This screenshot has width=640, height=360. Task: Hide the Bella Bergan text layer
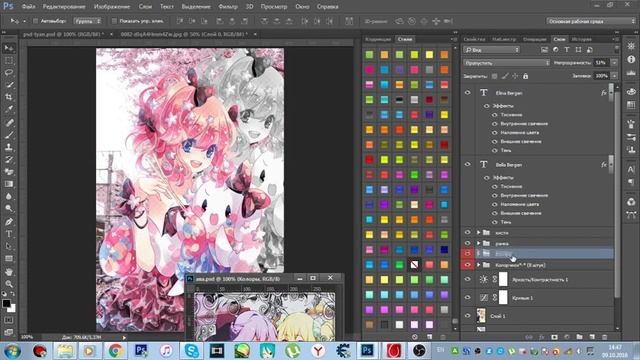pos(468,164)
